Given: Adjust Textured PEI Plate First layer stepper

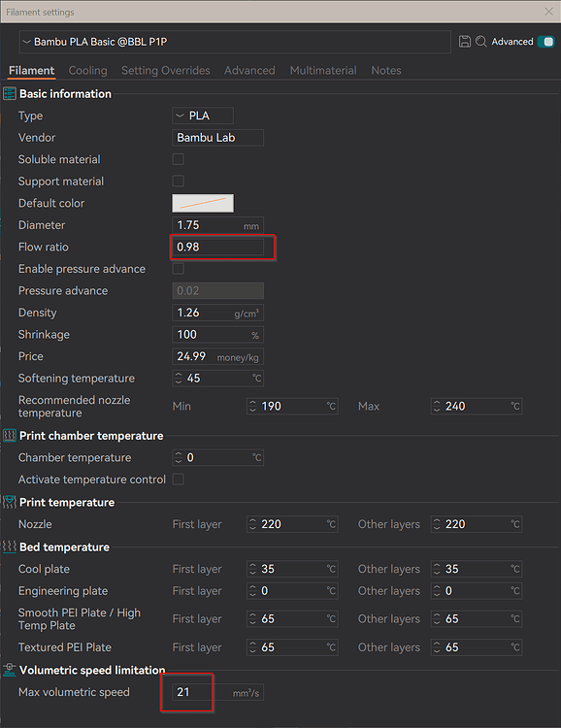Looking at the screenshot, I should point(252,647).
